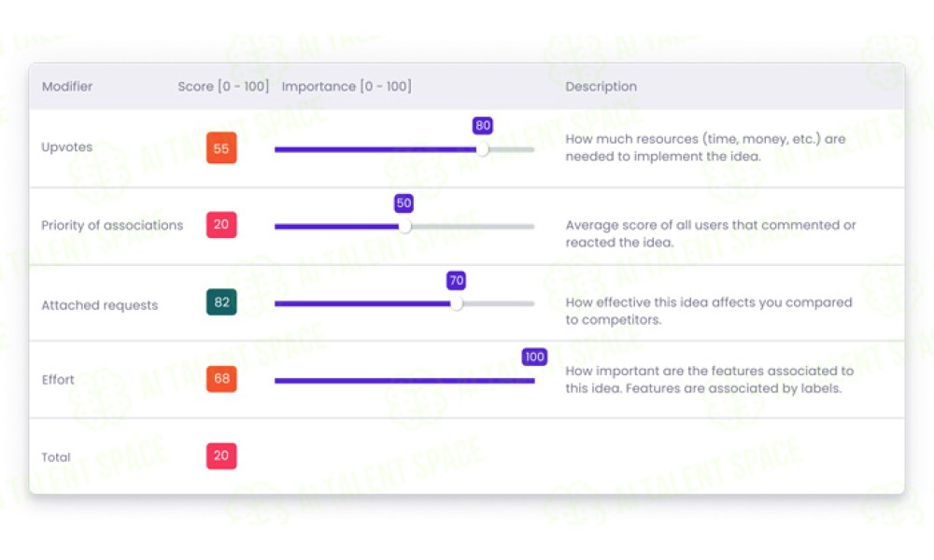Click the 80 value tooltip above Upvotes slider
The width and height of the screenshot is (934, 560).
click(483, 126)
